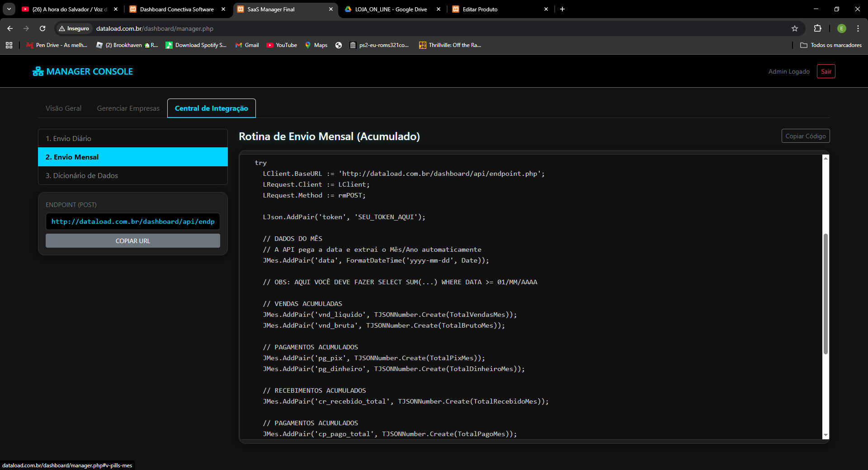Screen dimensions: 868x470
Task: Open the Gmail bookmark
Action: (247, 45)
